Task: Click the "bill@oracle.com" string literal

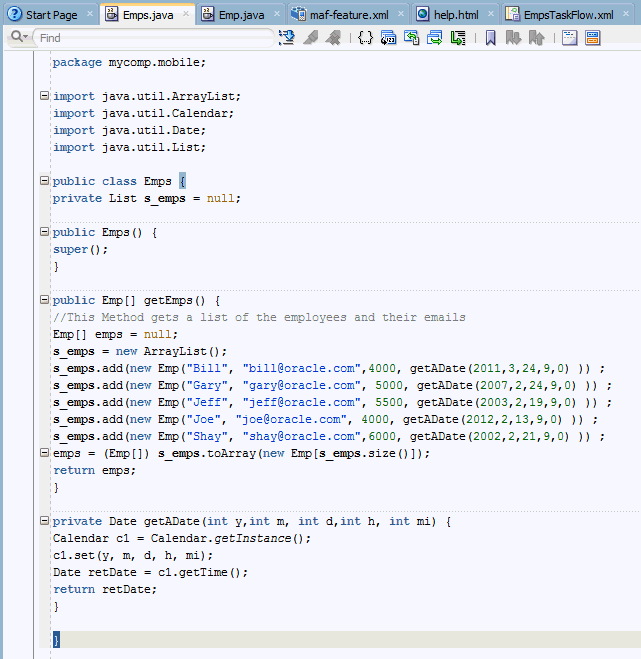Action: (301, 369)
